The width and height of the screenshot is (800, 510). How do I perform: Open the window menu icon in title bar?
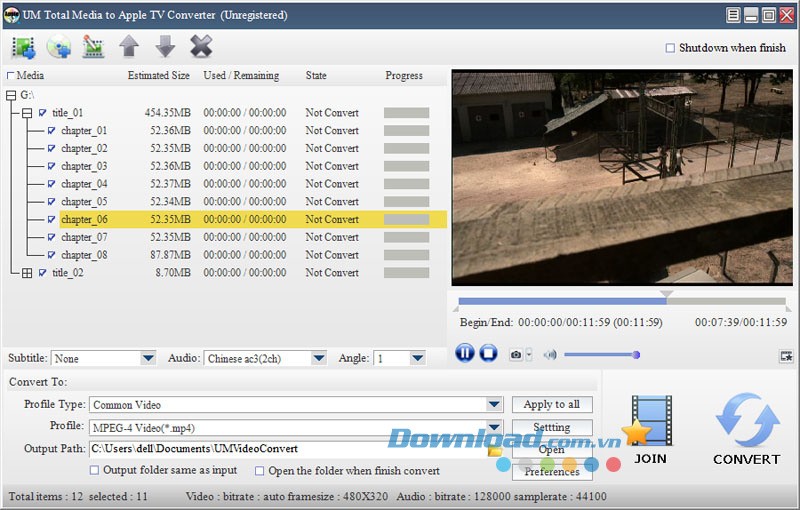(x=733, y=15)
